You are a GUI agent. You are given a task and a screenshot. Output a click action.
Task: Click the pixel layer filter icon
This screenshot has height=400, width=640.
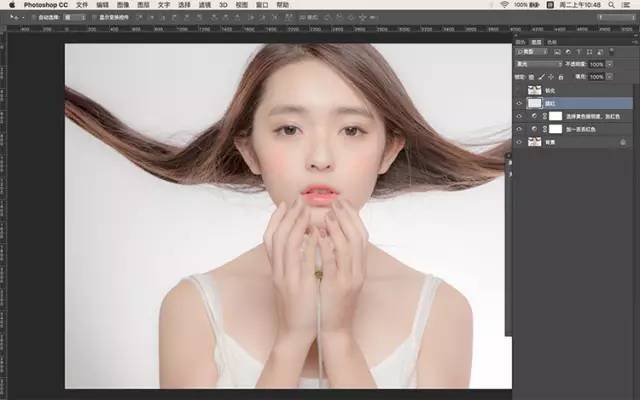pyautogui.click(x=557, y=52)
